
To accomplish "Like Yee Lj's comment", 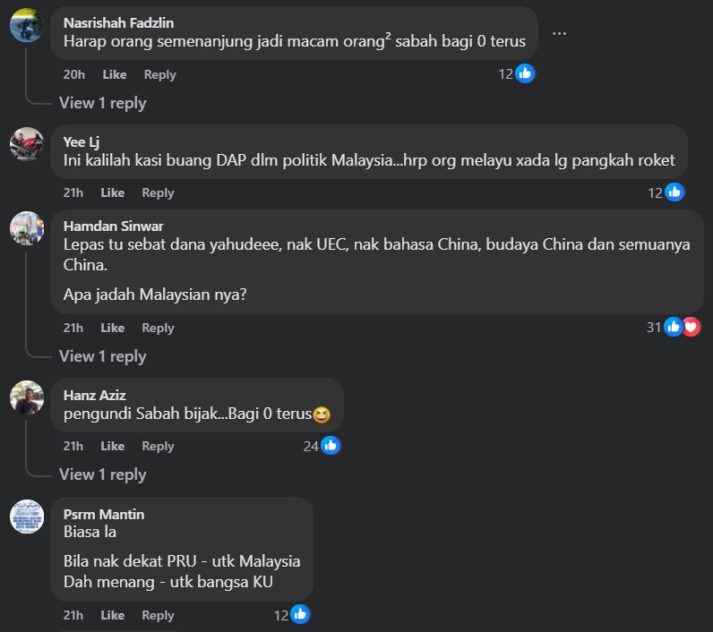I will pyautogui.click(x=112, y=193).
